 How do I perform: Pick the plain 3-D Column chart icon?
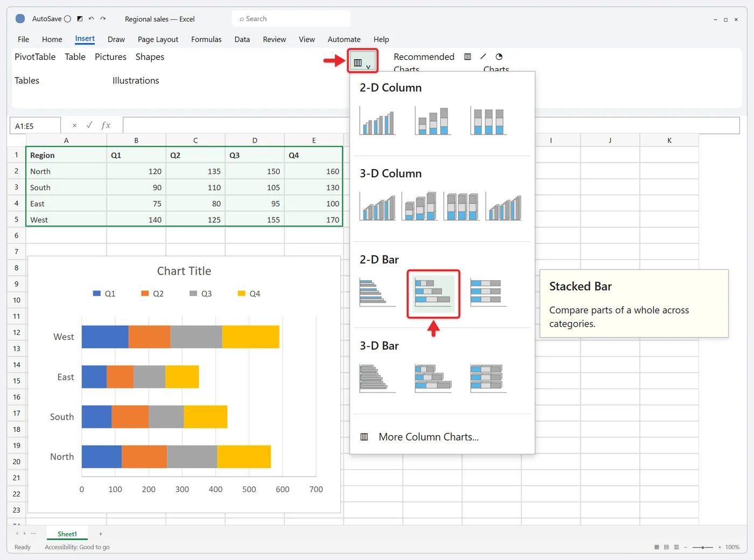pos(504,206)
